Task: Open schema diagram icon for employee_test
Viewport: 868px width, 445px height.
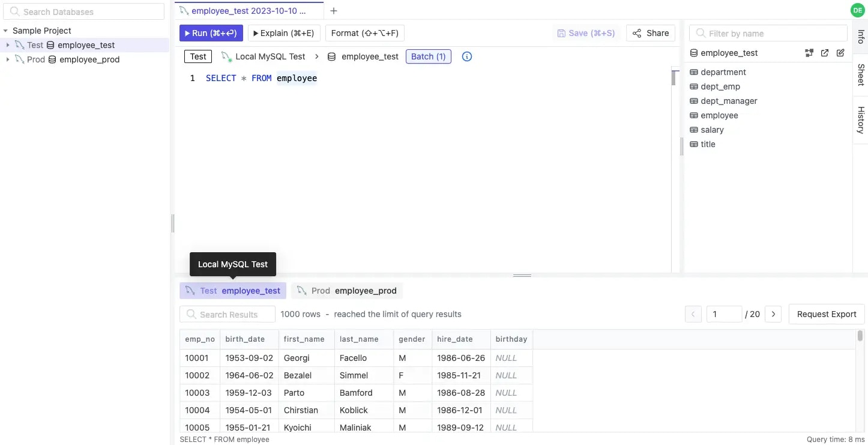Action: (x=809, y=53)
